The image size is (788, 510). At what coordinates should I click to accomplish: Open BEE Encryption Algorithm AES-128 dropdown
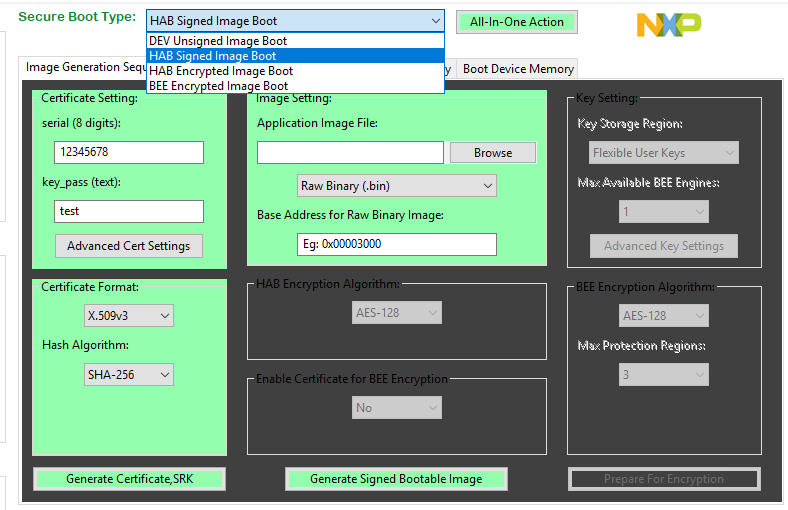(x=664, y=316)
